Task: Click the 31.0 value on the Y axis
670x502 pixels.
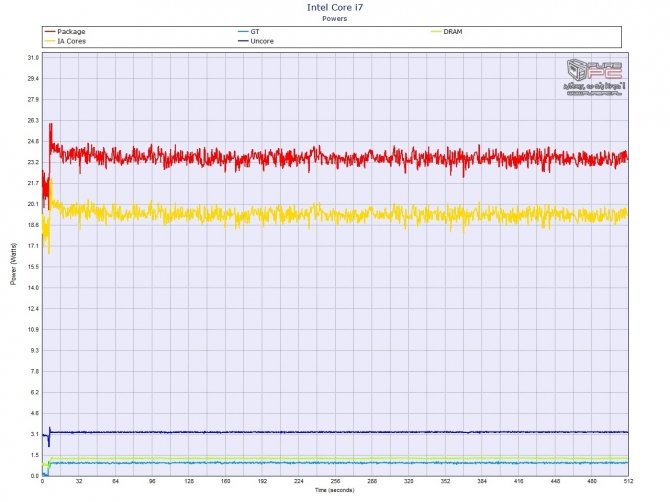Action: tap(33, 58)
